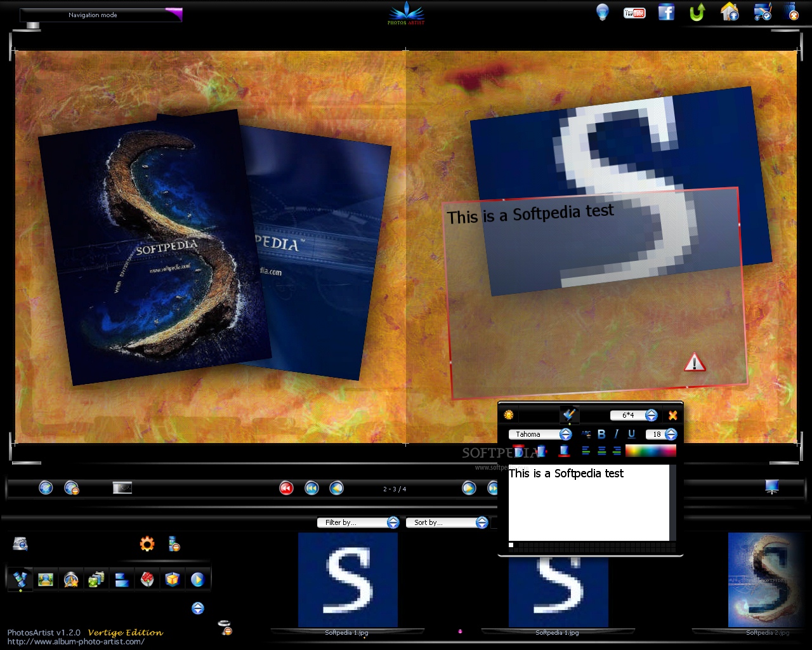
Task: Set vertical text alignment to middle
Action: (541, 451)
